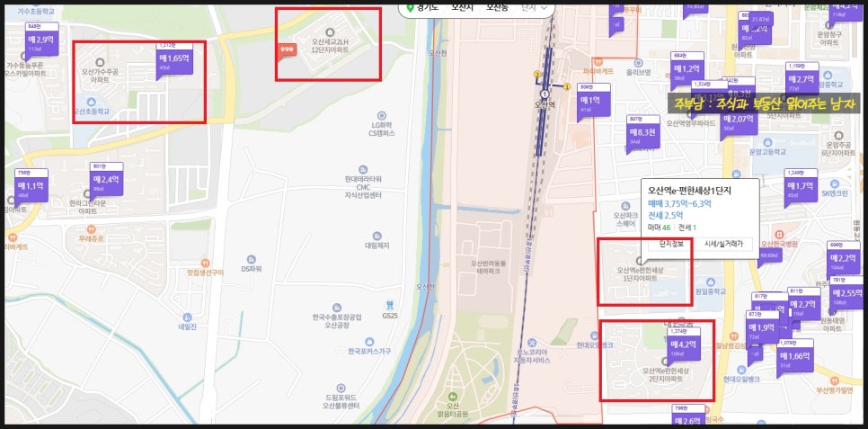Click the 오산역 station marker
Viewport: 868px width, 429px height.
[x=545, y=94]
